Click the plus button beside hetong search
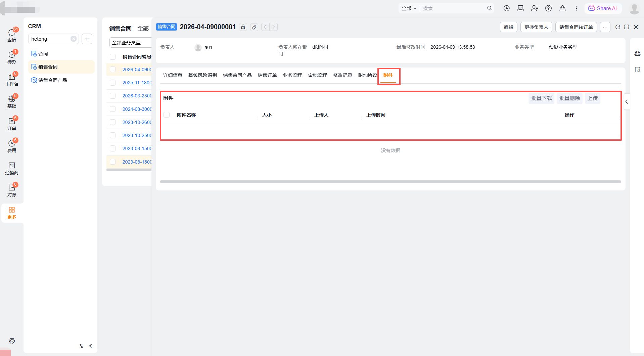The image size is (644, 356). [87, 39]
